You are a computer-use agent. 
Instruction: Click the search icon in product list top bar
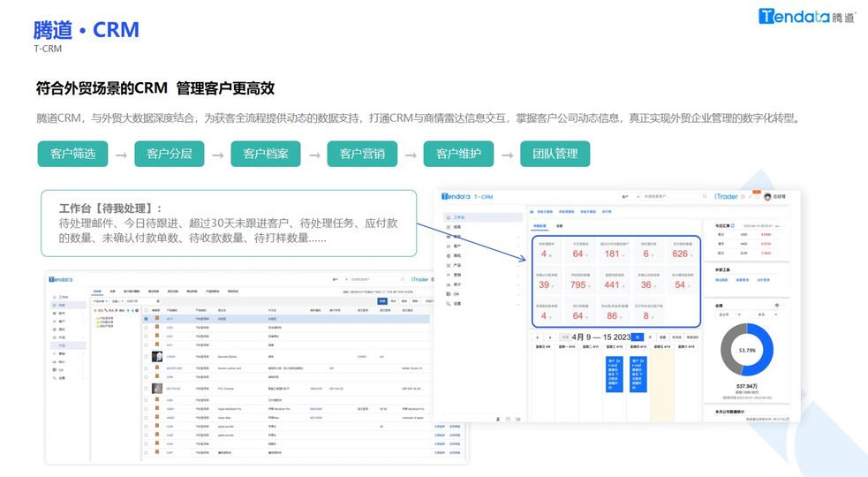coord(403,279)
